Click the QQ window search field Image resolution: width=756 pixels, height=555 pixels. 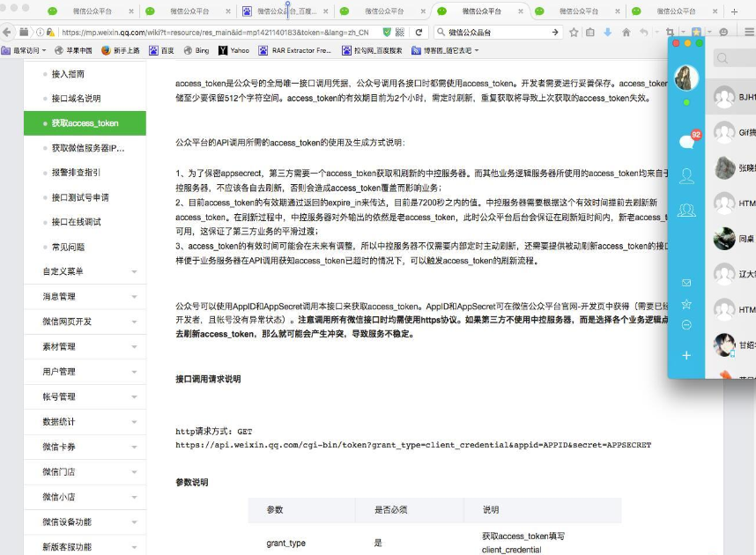pyautogui.click(x=734, y=58)
